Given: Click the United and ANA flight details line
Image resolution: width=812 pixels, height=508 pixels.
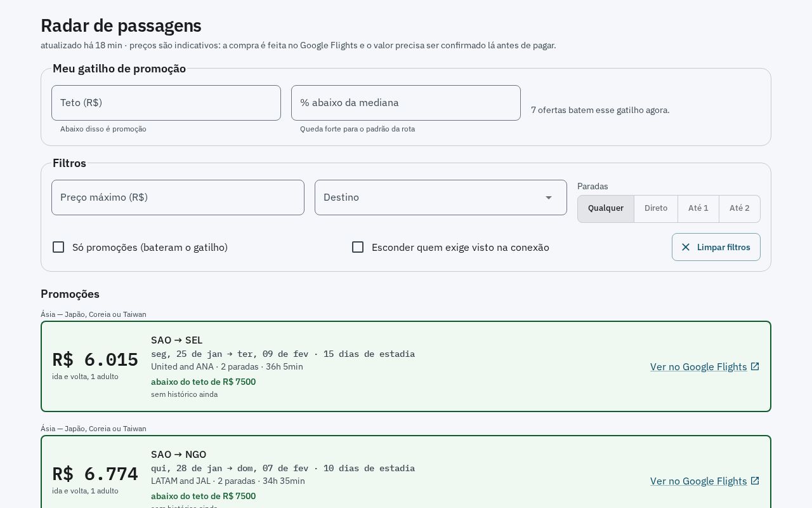Looking at the screenshot, I should [x=227, y=366].
